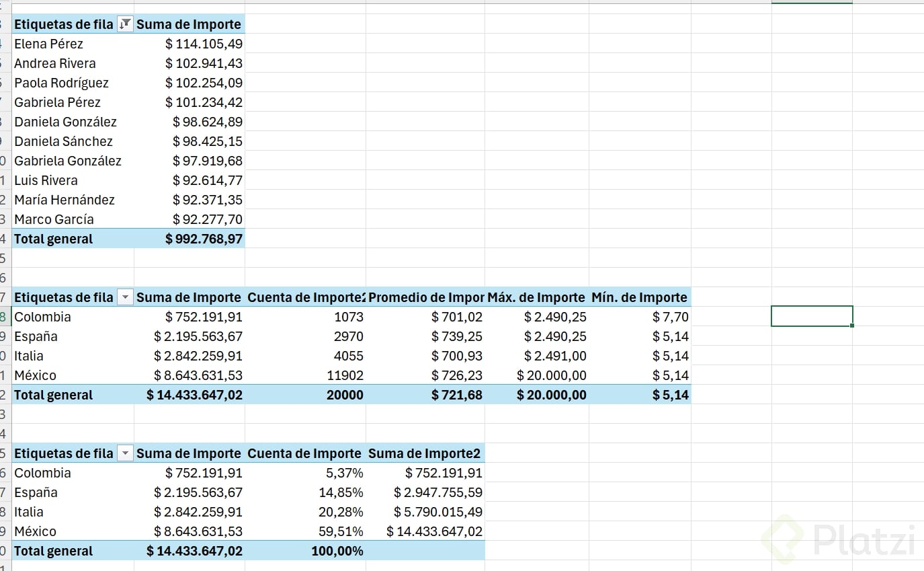Click the value $ 97.919,68
The image size is (924, 571).
[x=208, y=161]
